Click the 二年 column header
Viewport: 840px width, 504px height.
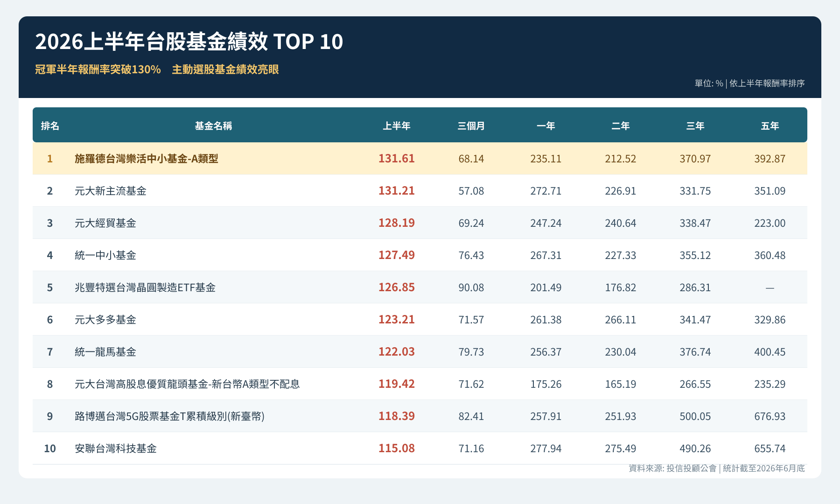pyautogui.click(x=621, y=126)
